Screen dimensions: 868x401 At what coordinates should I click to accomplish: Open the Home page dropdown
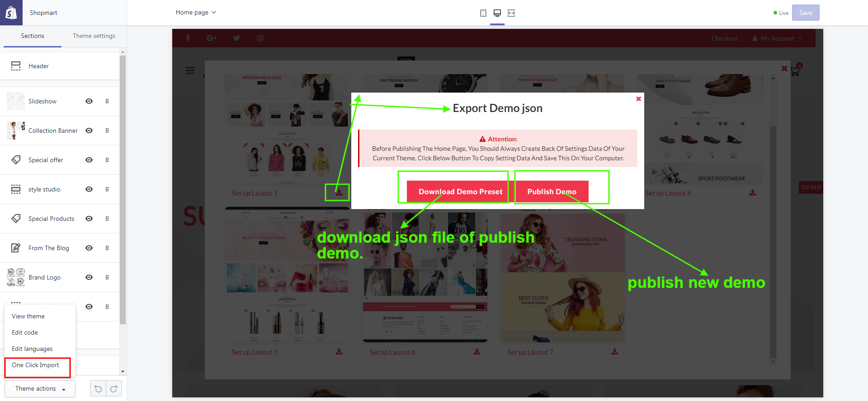(x=196, y=13)
